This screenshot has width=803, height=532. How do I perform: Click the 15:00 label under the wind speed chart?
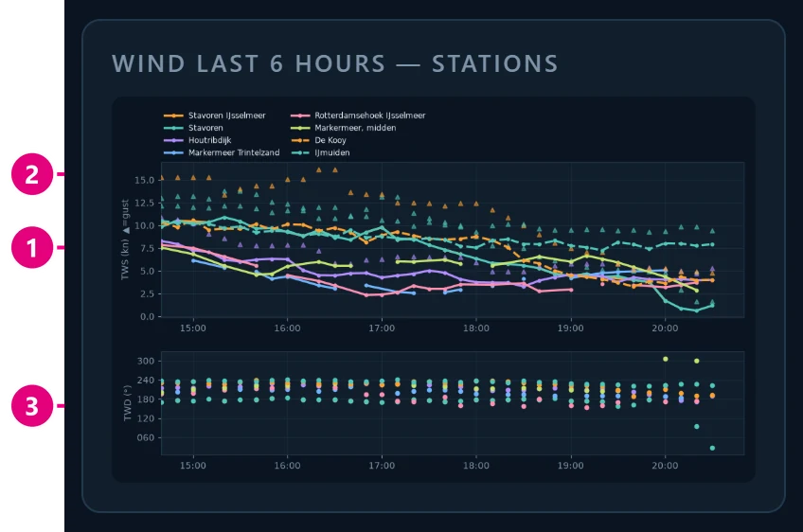tap(192, 328)
